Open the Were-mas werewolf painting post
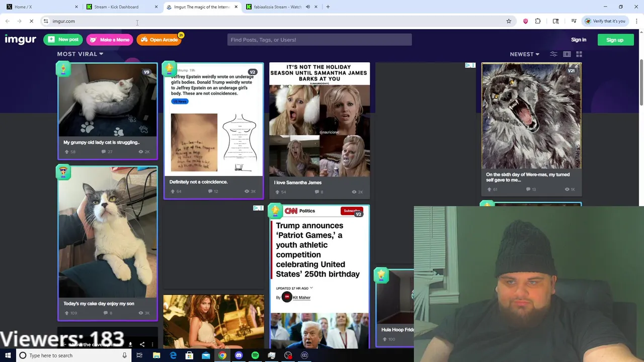 pos(531,128)
